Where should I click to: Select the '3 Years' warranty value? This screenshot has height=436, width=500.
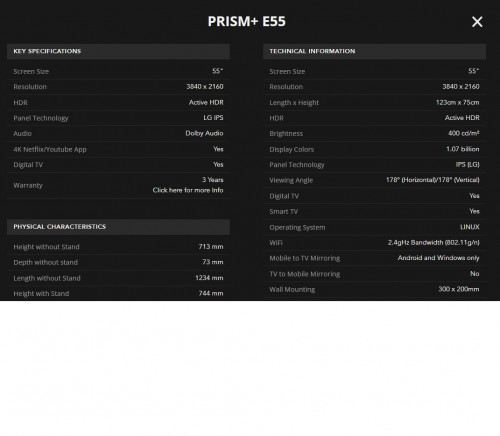(x=213, y=180)
